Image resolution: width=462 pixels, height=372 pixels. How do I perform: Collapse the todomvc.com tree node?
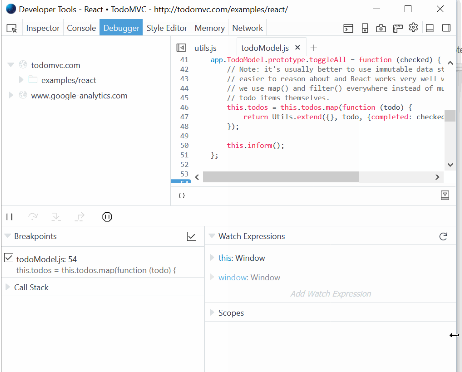(11, 65)
